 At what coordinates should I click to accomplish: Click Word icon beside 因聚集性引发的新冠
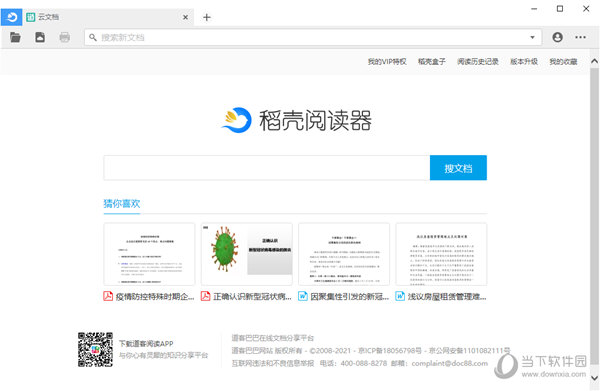click(x=303, y=296)
